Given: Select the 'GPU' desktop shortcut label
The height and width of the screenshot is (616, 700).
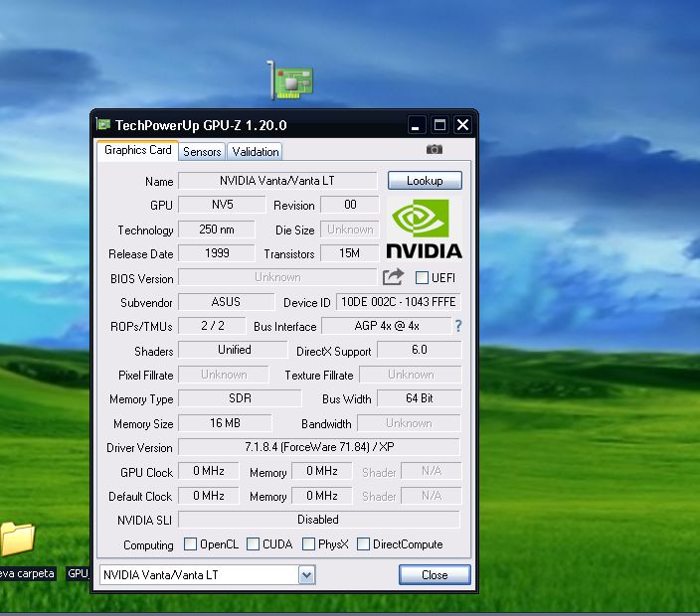Looking at the screenshot, I should [78, 573].
